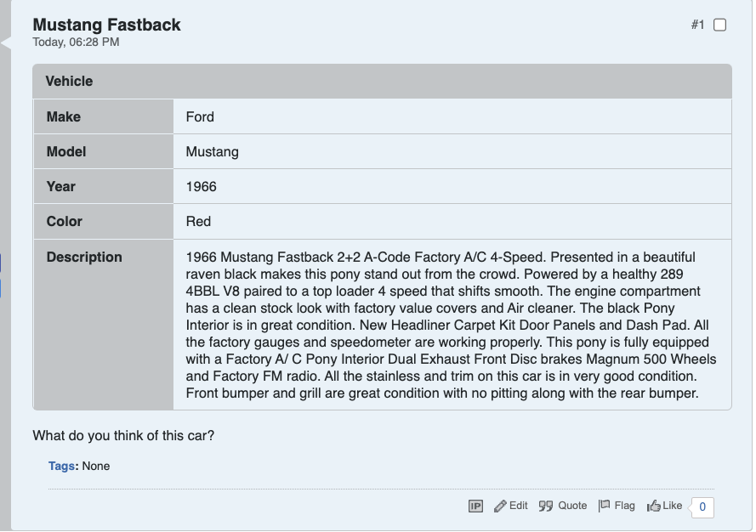Click the quotation marks icon
Viewport: 756px width, 532px height.
pyautogui.click(x=546, y=506)
